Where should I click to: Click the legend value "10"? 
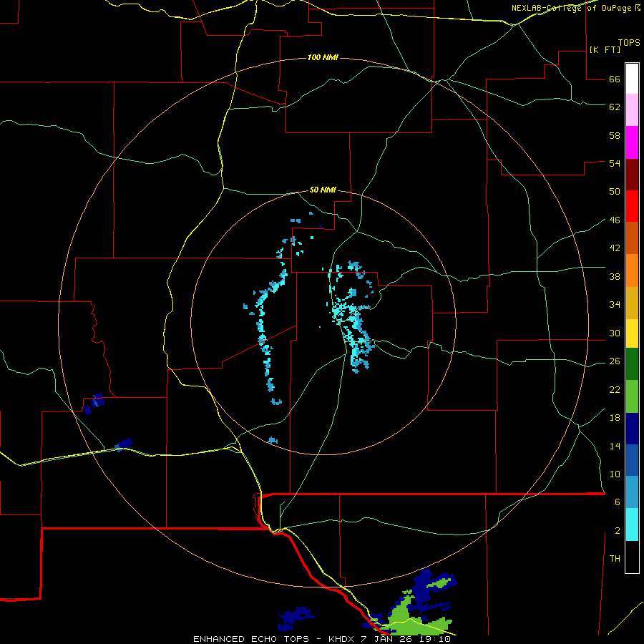tap(615, 474)
